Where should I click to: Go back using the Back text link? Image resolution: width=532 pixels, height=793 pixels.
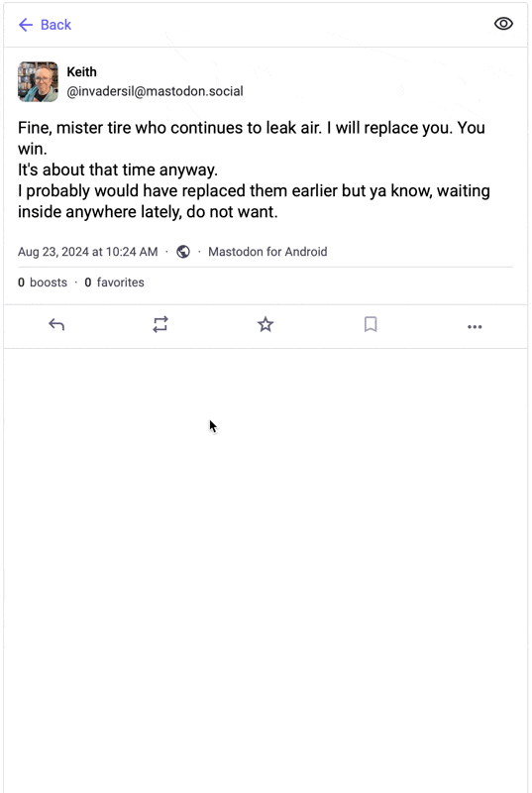(x=55, y=25)
